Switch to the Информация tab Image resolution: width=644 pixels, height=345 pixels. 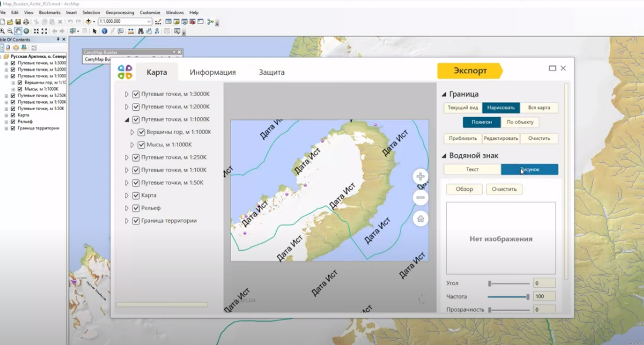click(212, 72)
